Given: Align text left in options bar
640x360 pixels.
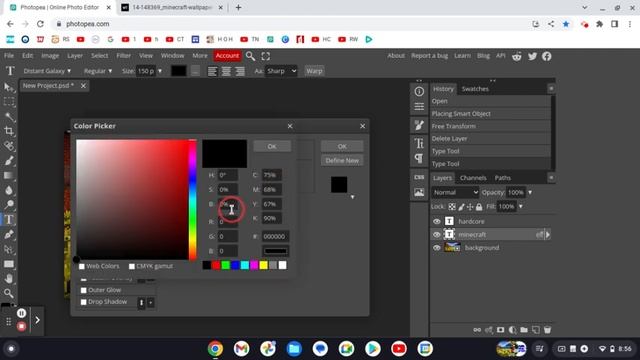Looking at the screenshot, I should (212, 71).
